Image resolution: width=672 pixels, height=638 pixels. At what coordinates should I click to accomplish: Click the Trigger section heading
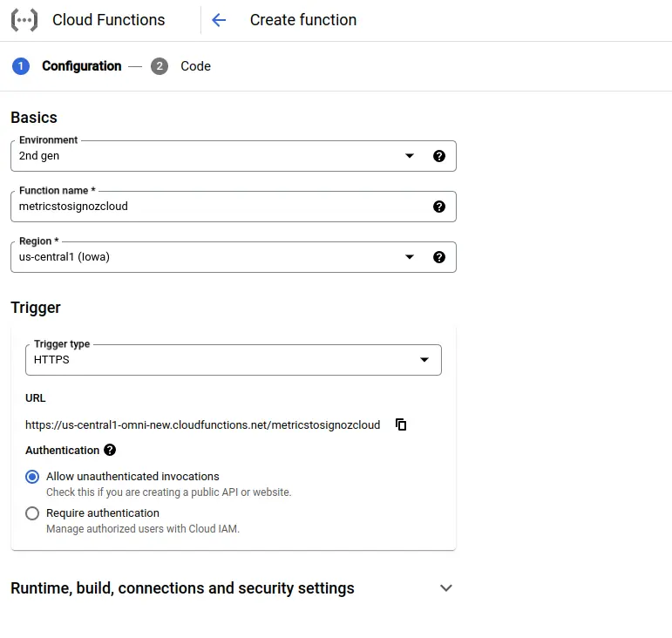[36, 308]
